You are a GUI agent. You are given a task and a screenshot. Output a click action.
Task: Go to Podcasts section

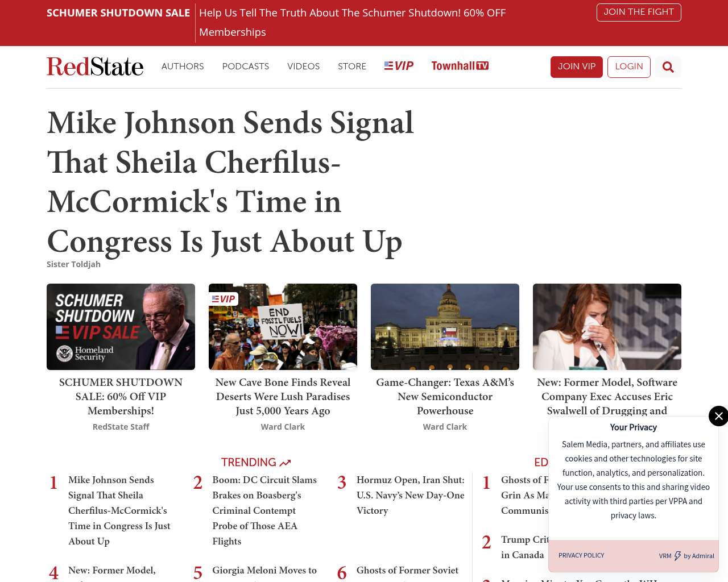coord(246,66)
